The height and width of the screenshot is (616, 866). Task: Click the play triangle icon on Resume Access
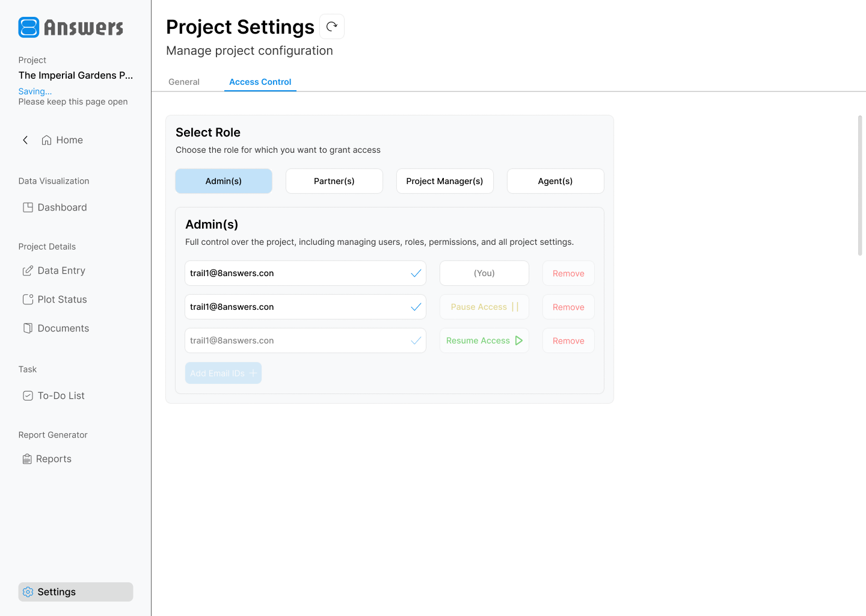(x=519, y=340)
